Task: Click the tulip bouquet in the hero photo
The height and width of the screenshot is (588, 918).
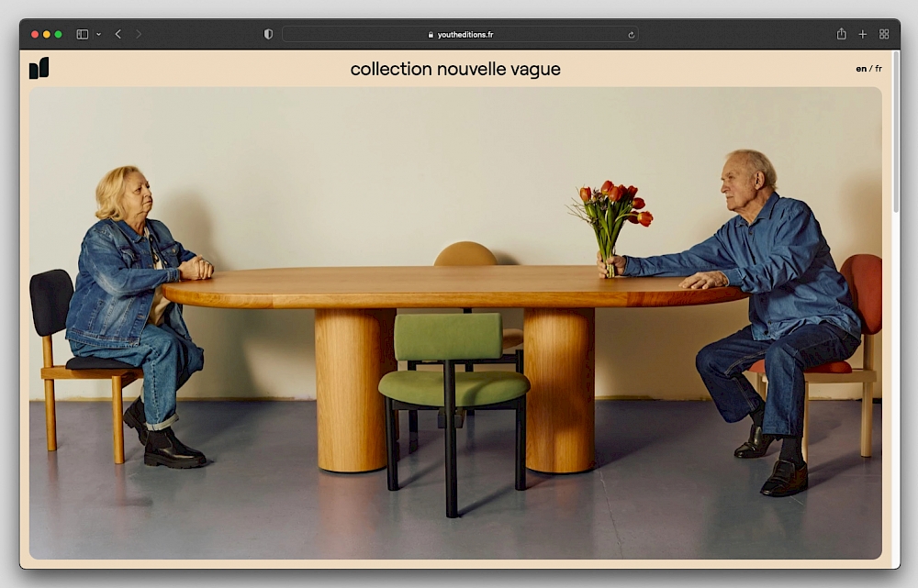Action: coord(613,214)
